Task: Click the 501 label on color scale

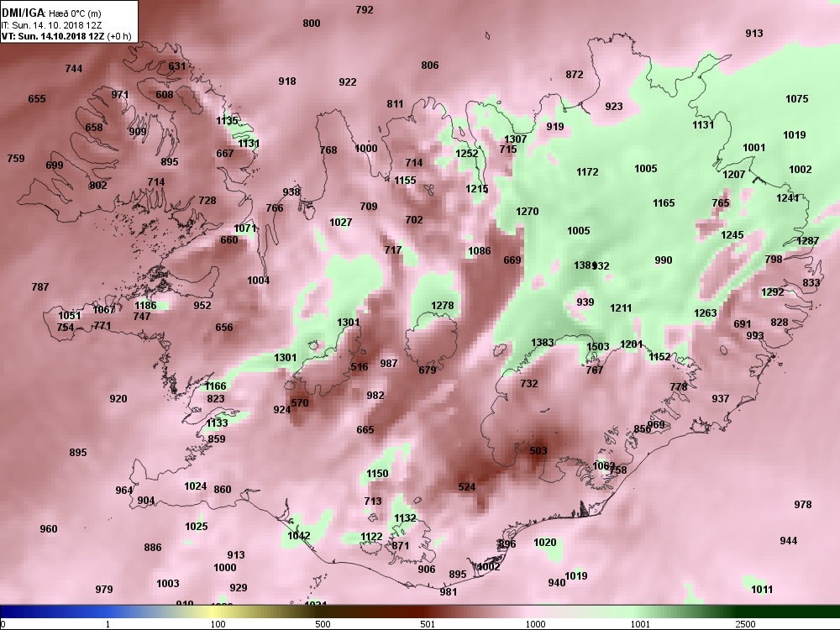Action: (428, 624)
